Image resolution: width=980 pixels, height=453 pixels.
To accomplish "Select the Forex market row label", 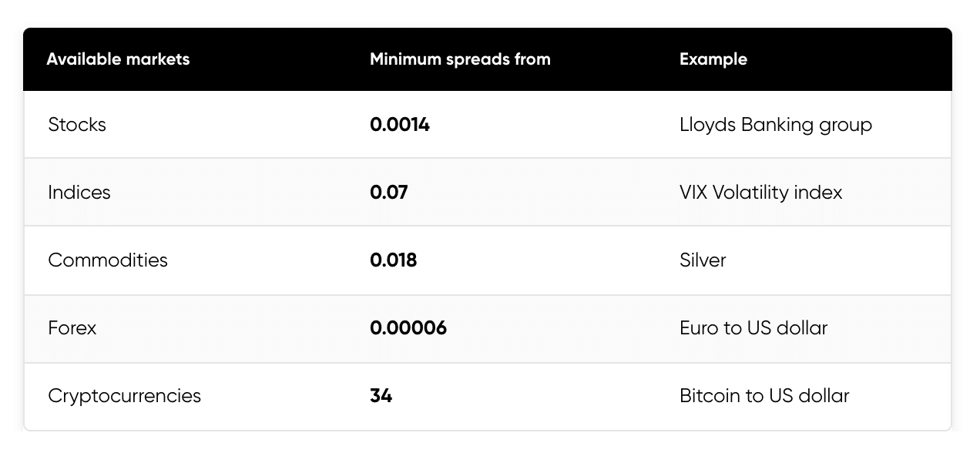I will [x=72, y=328].
